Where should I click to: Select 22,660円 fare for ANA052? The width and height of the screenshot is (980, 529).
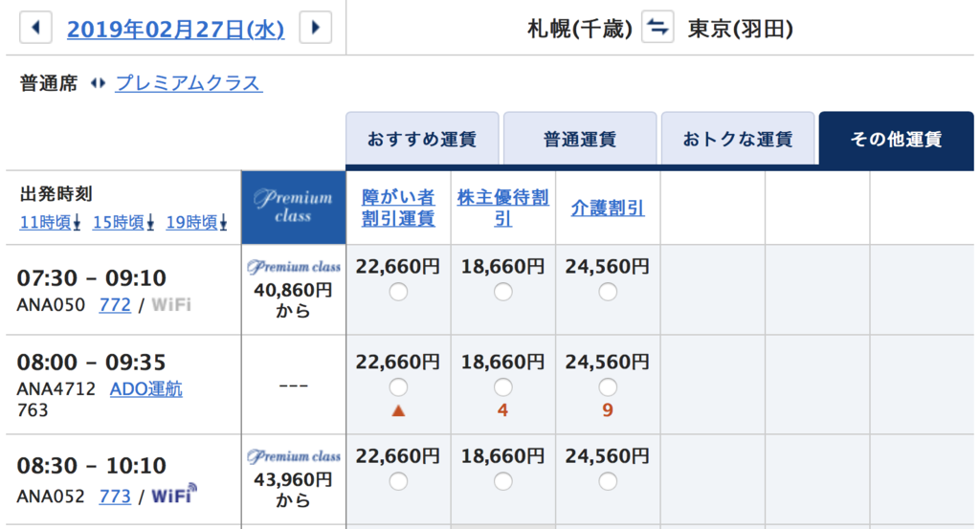(x=398, y=481)
